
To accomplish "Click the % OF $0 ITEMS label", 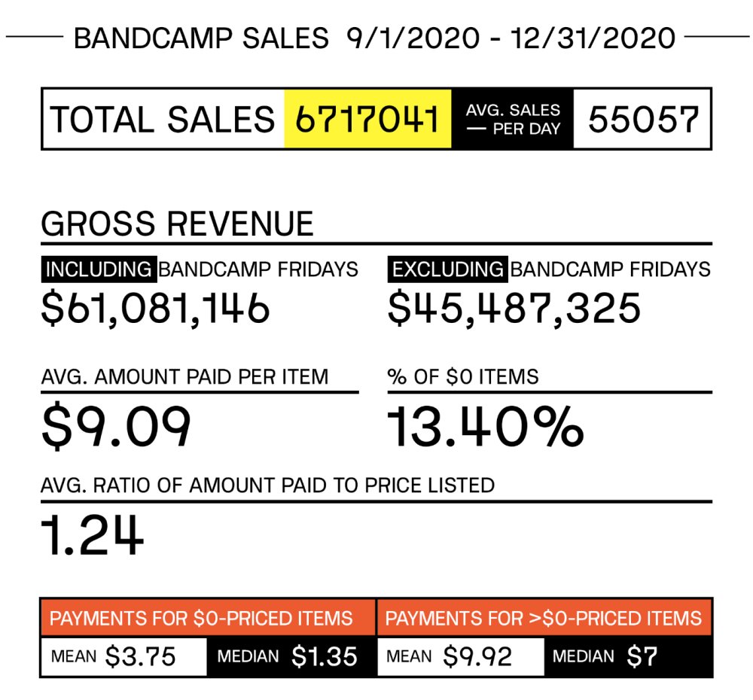I will pyautogui.click(x=463, y=376).
